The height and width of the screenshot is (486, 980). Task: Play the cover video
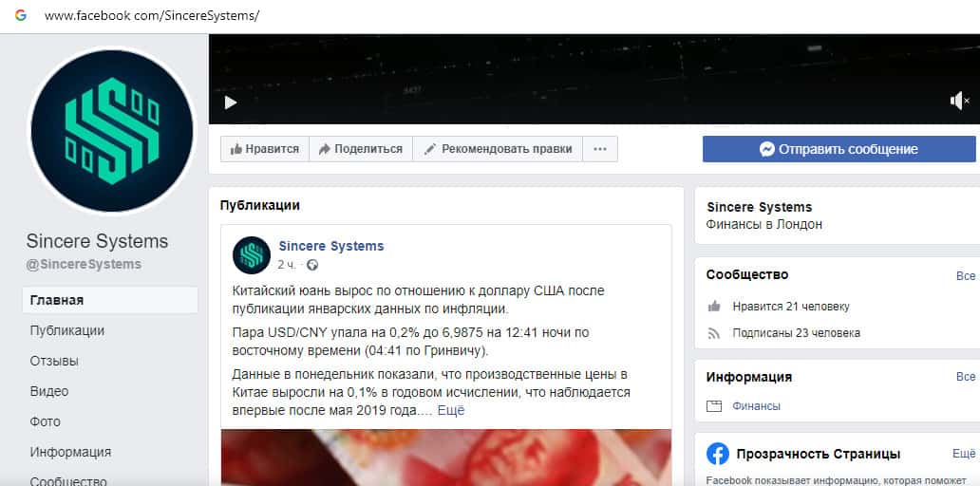click(x=231, y=102)
